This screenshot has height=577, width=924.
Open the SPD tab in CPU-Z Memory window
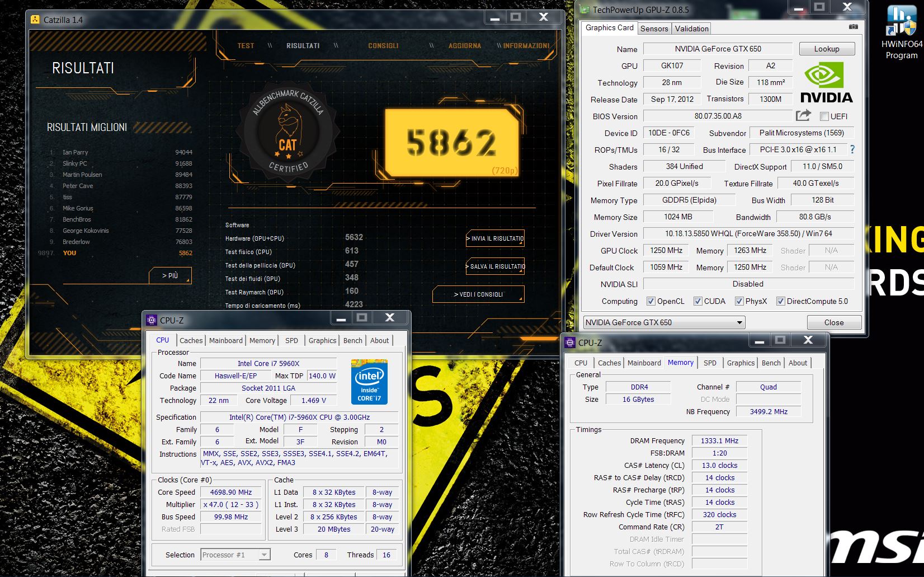710,363
